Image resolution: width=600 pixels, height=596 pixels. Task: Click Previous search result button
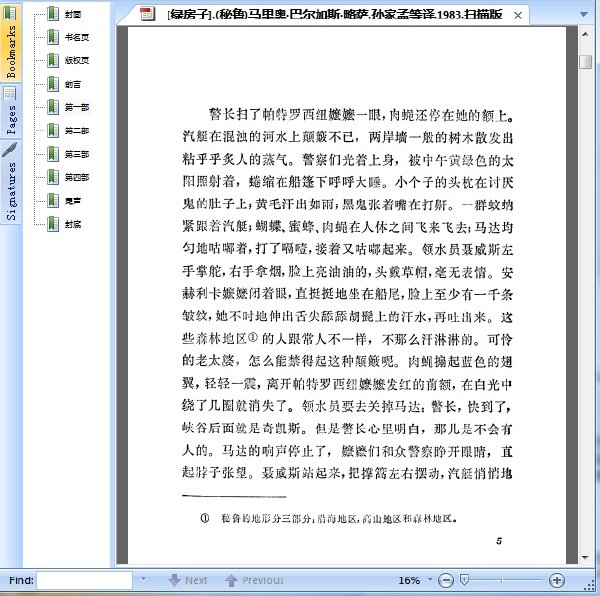click(x=254, y=580)
